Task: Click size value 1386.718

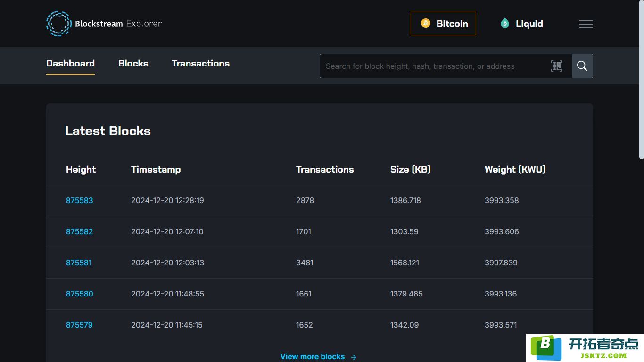Action: pos(405,200)
